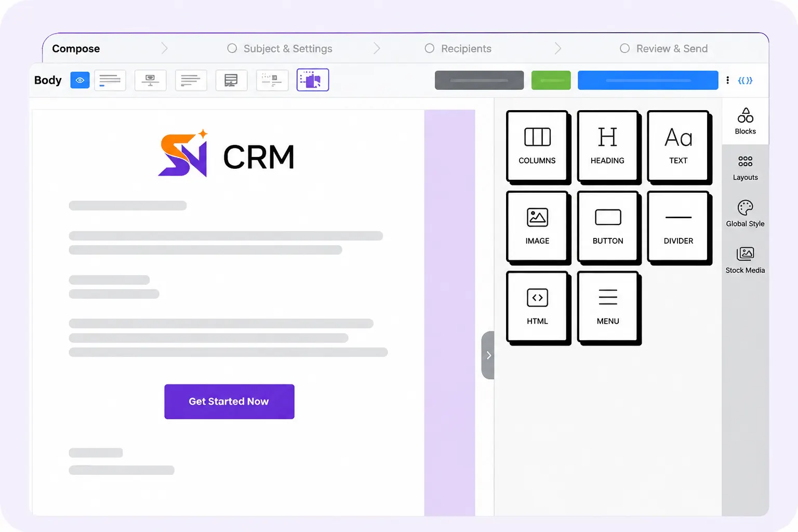798x532 pixels.
Task: Insert the Button block
Action: point(608,227)
